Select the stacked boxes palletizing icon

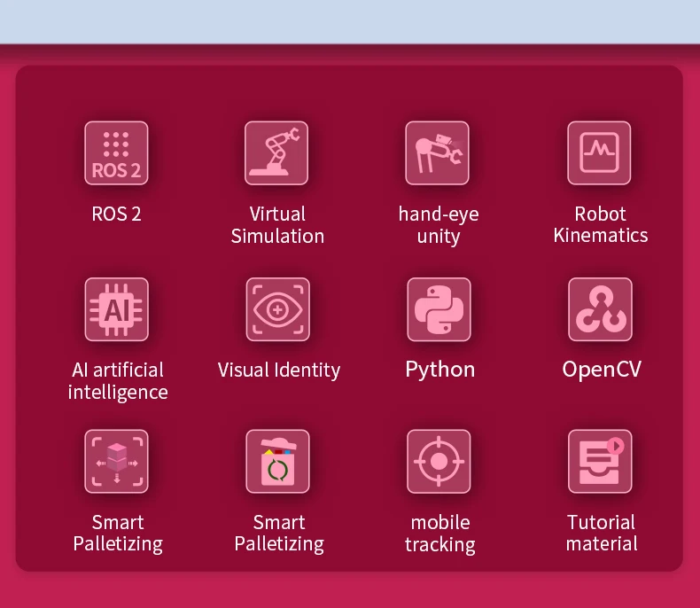116,462
